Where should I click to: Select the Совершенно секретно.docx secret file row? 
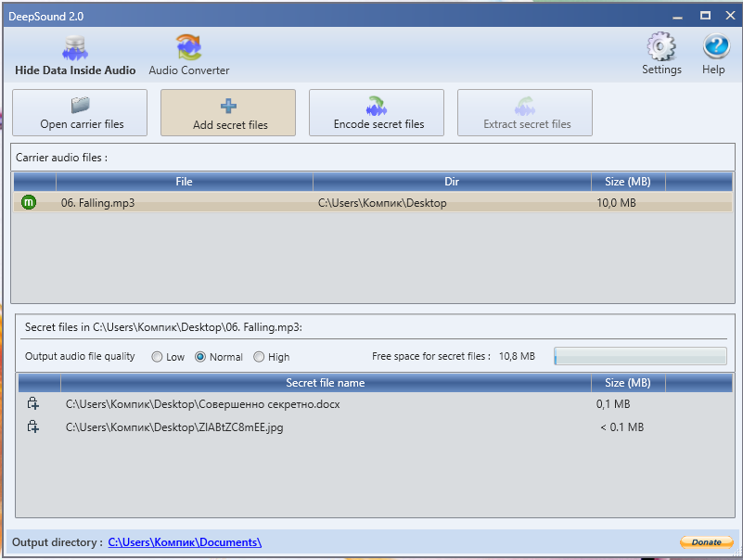375,404
